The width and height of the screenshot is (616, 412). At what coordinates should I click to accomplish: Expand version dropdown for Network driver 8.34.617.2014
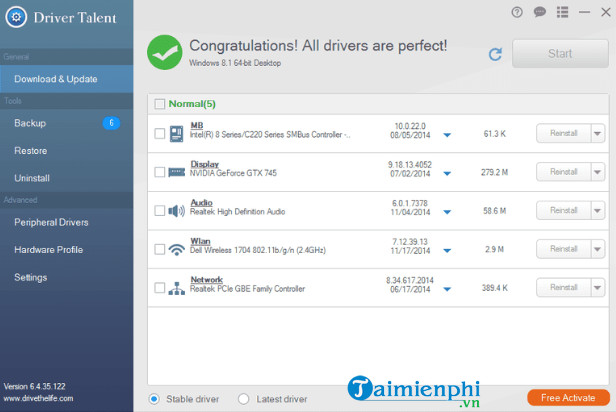(x=447, y=289)
